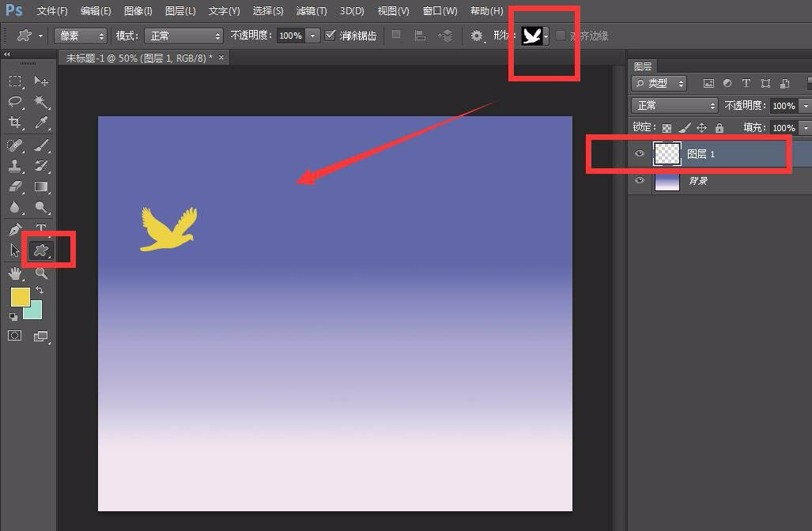Select the Path Selection tool
812x531 pixels.
15,250
